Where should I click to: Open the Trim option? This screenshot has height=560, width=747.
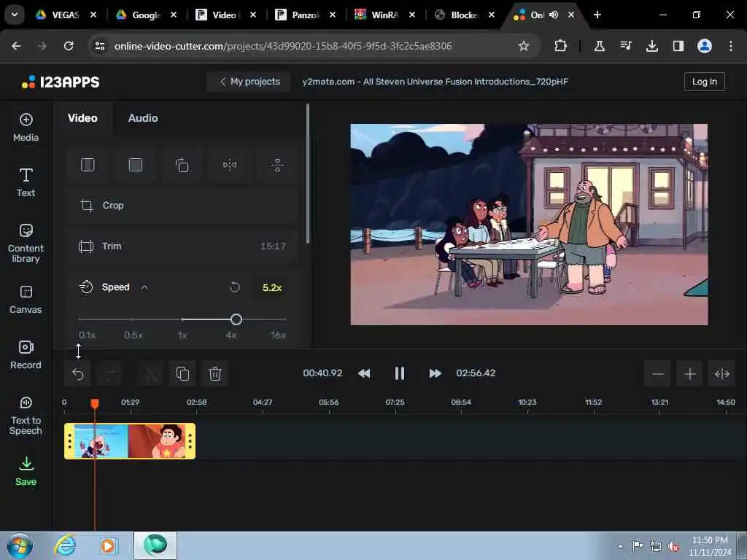(x=182, y=246)
